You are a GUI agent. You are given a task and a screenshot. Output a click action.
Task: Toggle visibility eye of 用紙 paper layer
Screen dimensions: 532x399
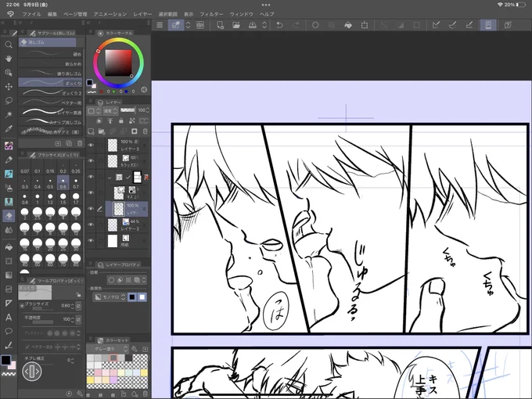point(91,240)
